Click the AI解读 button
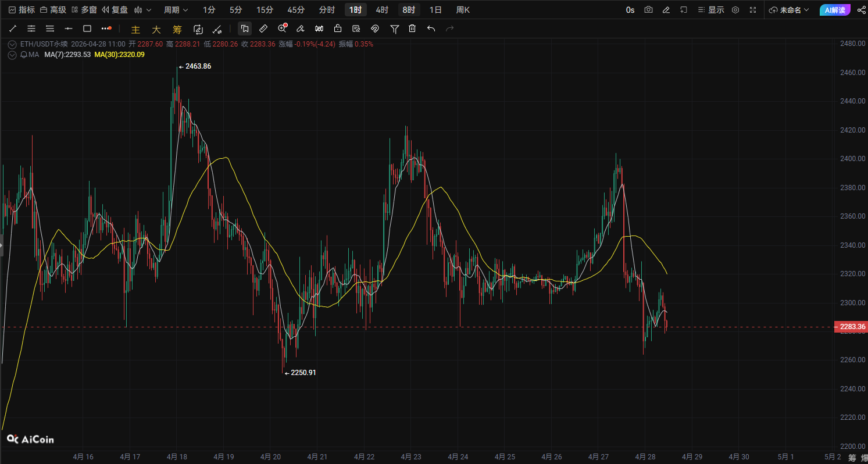Image resolution: width=868 pixels, height=464 pixels. [x=835, y=10]
